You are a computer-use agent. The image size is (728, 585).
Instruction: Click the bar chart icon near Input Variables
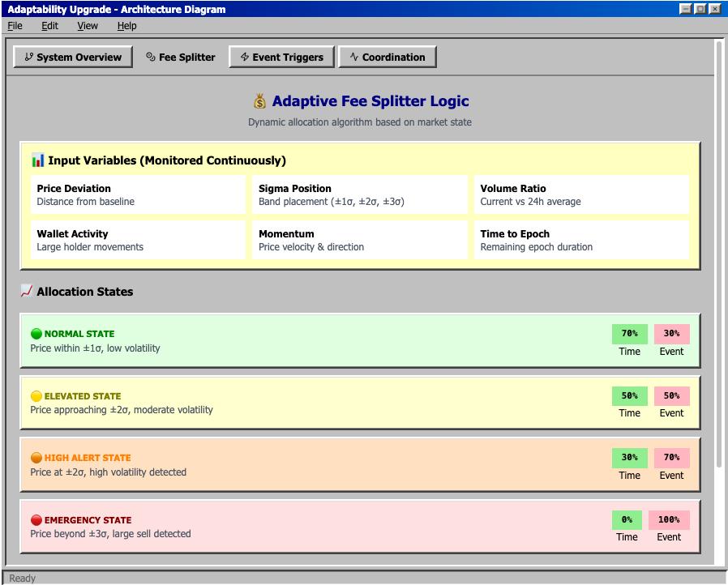pyautogui.click(x=37, y=160)
